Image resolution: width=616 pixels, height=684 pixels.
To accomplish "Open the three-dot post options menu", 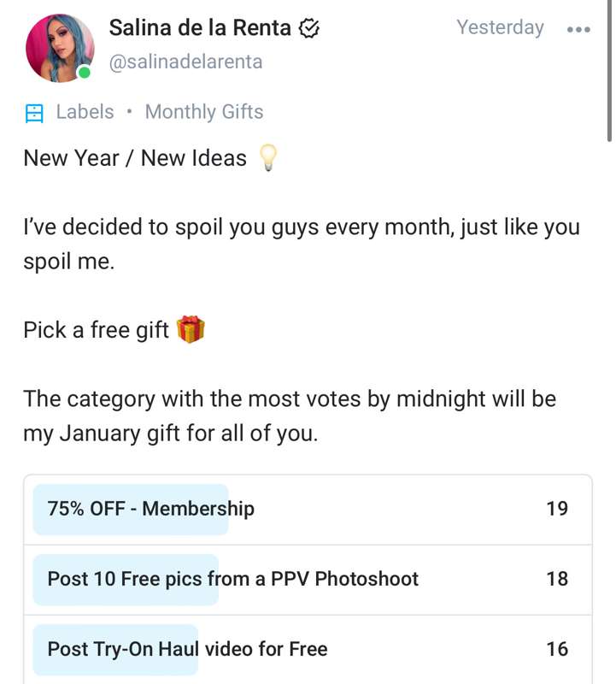I will (x=578, y=29).
